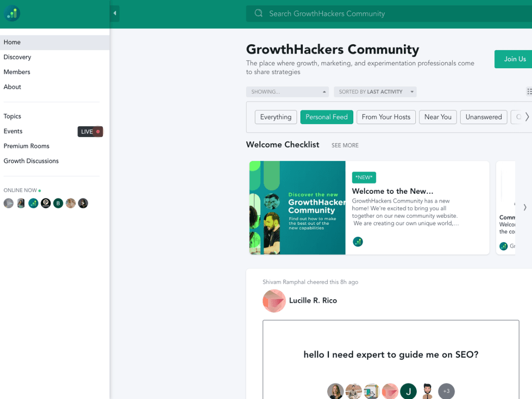
Task: Click Lucille R. Rico's profile avatar
Action: coord(274,301)
